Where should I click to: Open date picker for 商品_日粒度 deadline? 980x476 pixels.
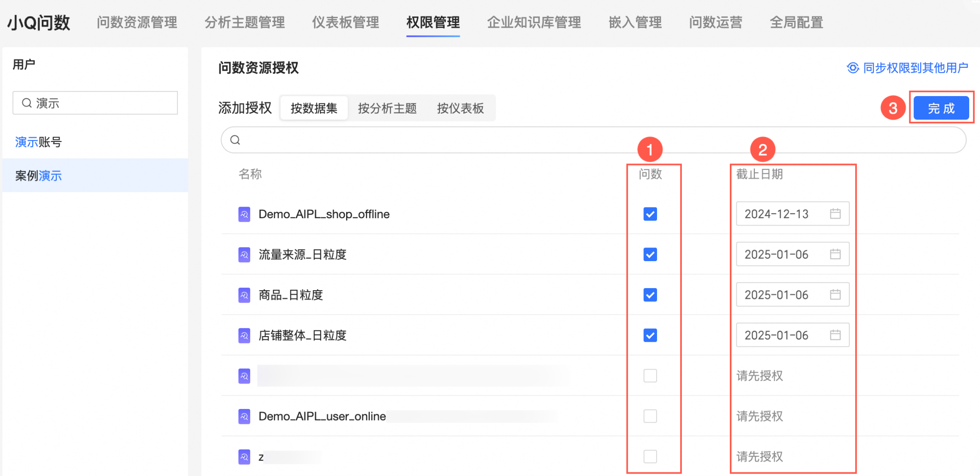pos(777,295)
